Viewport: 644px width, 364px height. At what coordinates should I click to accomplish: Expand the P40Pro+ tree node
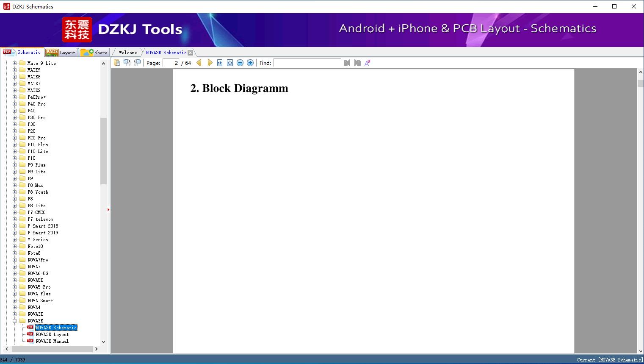[15, 97]
